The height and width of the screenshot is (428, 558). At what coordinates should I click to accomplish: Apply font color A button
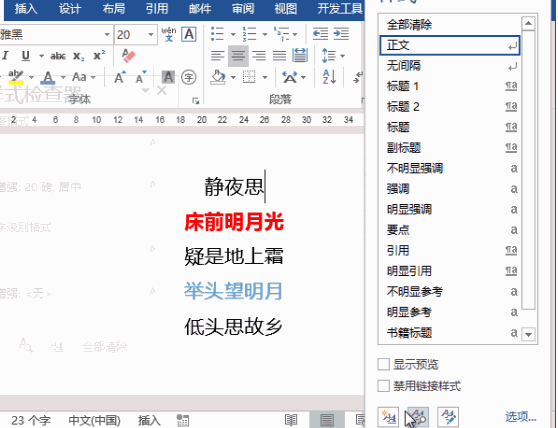[48, 77]
